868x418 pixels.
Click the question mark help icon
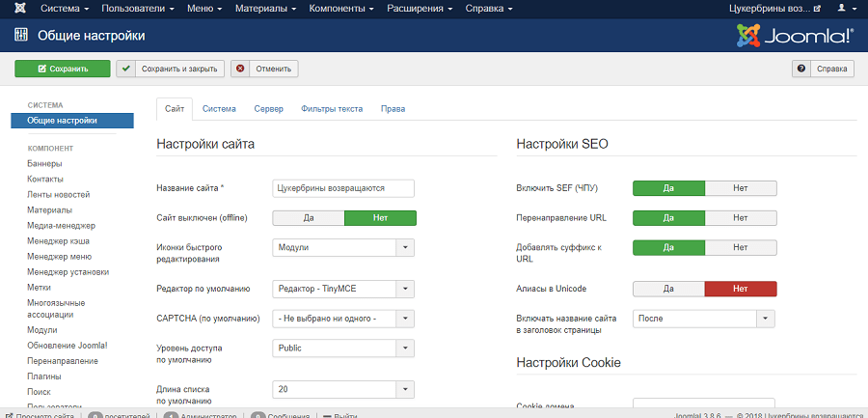tap(801, 69)
